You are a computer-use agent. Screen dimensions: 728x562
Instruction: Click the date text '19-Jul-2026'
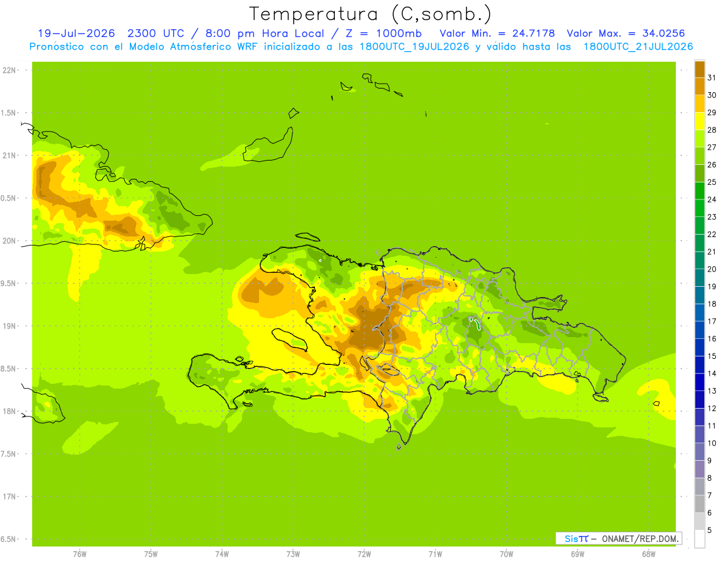[76, 33]
